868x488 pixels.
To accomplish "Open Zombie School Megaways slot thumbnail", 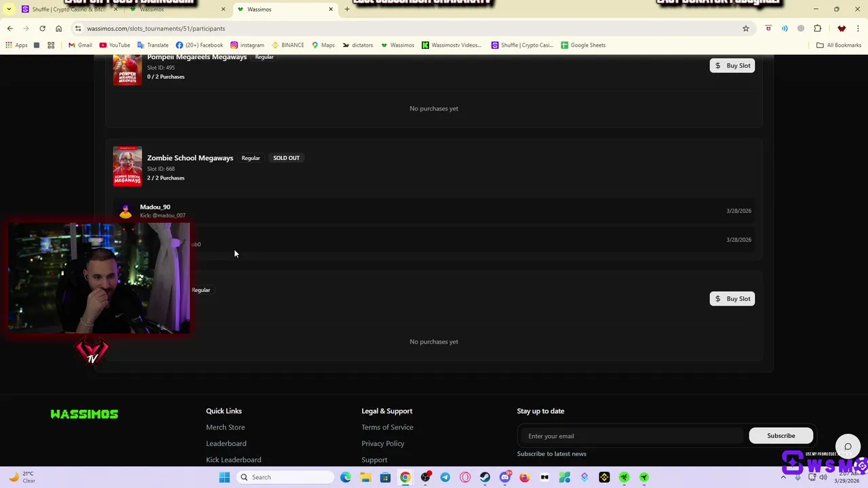I will pos(127,166).
